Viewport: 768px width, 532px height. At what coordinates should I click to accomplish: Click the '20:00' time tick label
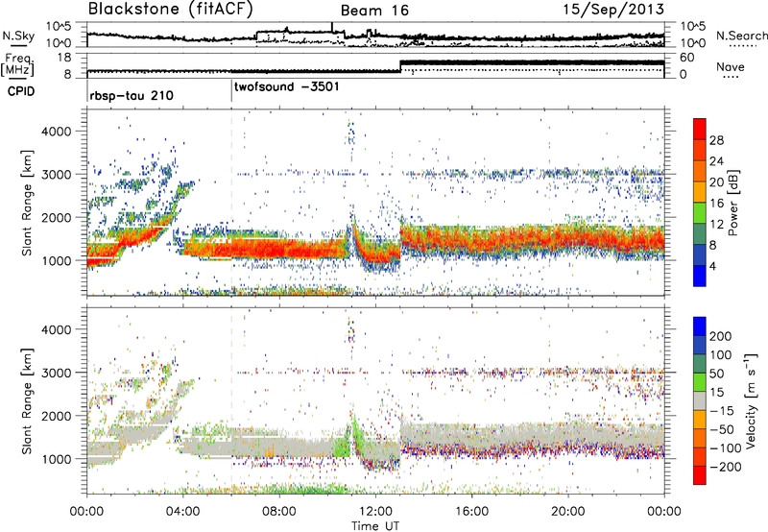[x=567, y=512]
